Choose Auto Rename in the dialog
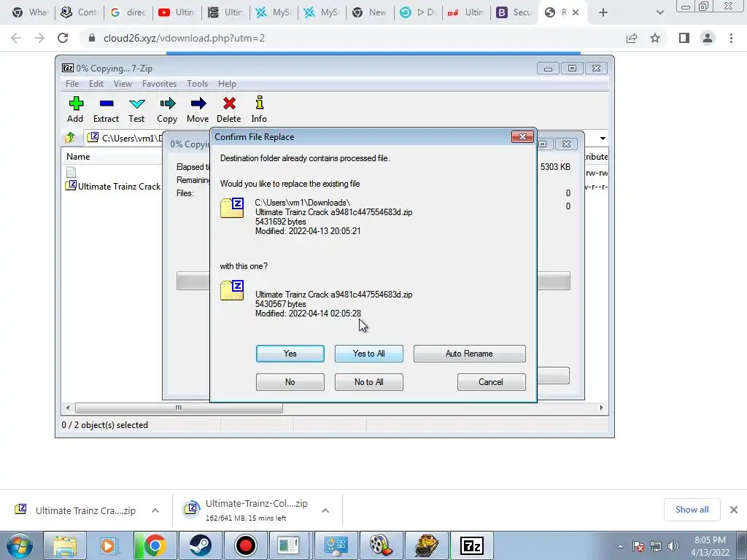Viewport: 747px width, 560px height. (x=469, y=354)
